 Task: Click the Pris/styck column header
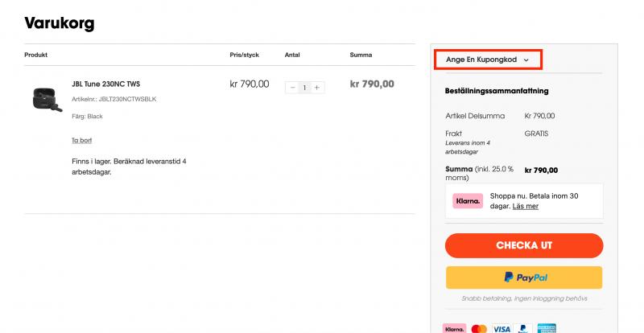tap(245, 55)
